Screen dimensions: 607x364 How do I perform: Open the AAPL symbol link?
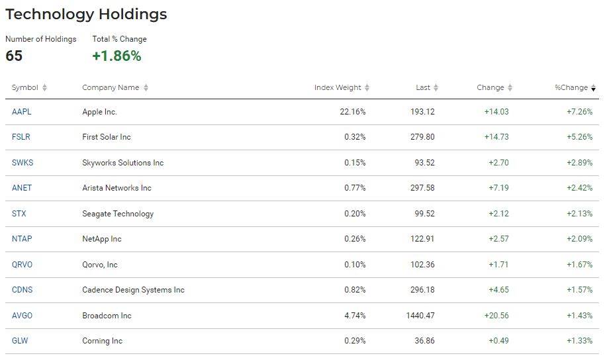22,112
